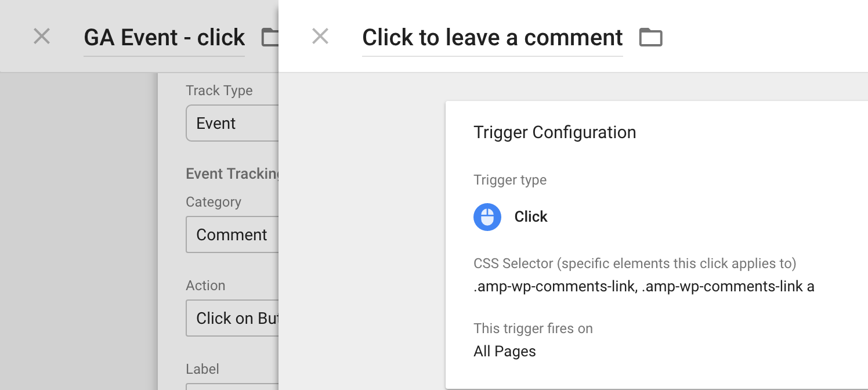This screenshot has width=868, height=390.
Task: Select the .amp-wp-comments-link CSS selector value
Action: 644,287
